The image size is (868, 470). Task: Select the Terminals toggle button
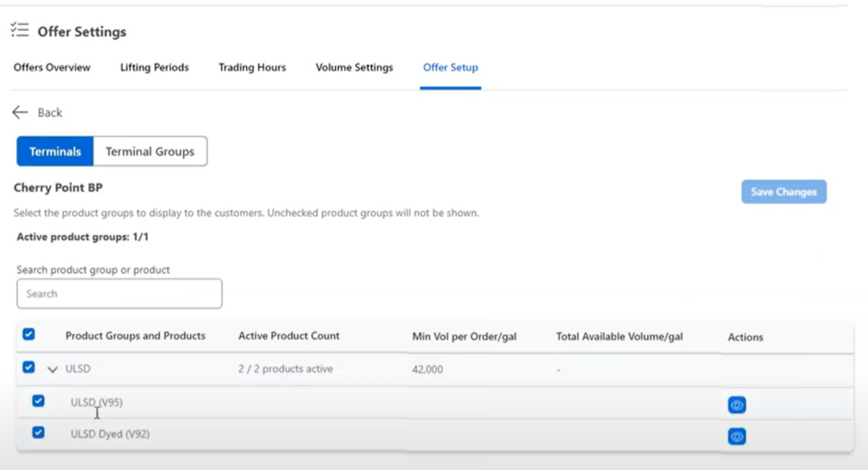pos(55,151)
